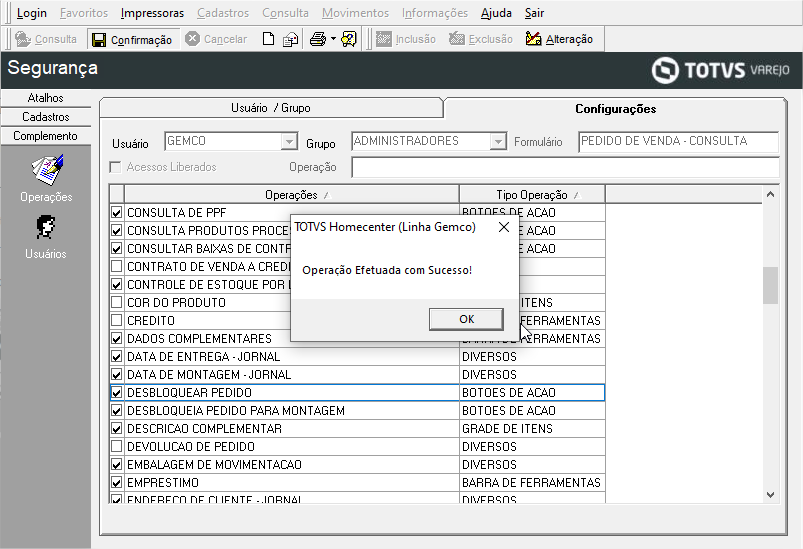Toggle EMPRESTIMO checkbox

click(x=117, y=482)
